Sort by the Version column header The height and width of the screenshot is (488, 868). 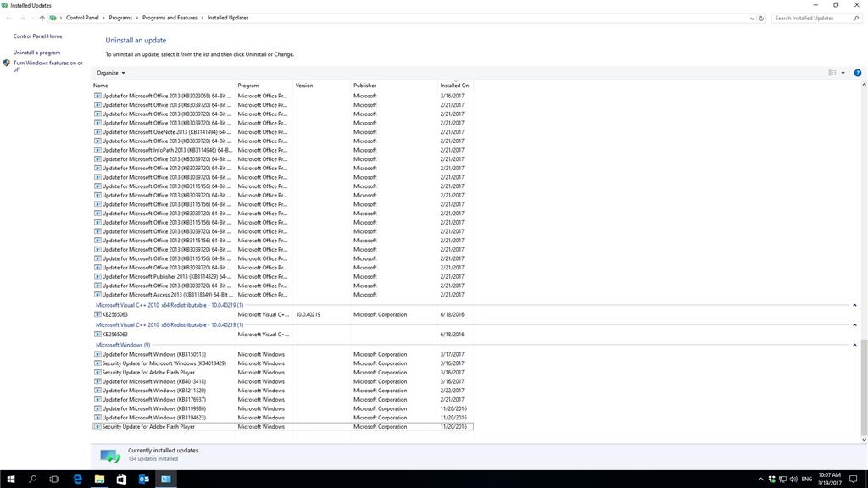click(321, 86)
